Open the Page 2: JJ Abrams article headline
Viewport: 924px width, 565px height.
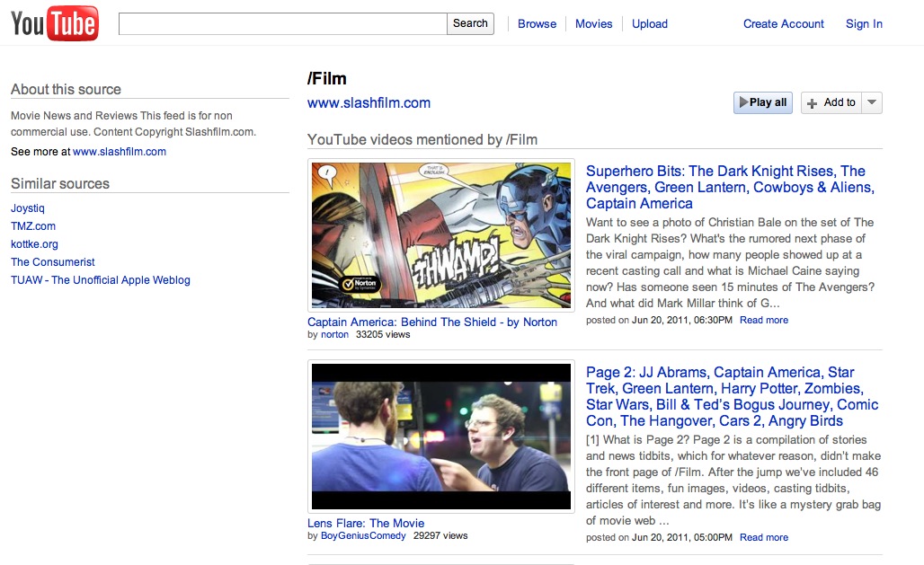732,396
